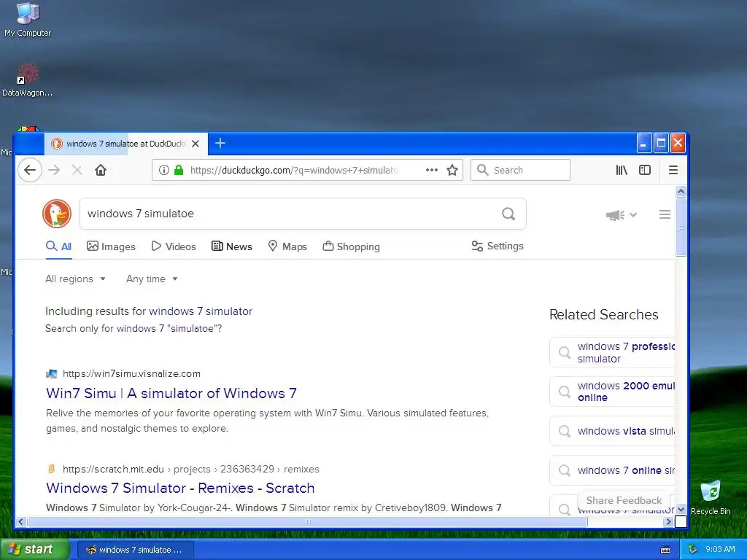Click the URL address bar text
Screen dimensions: 747x560
[294, 170]
